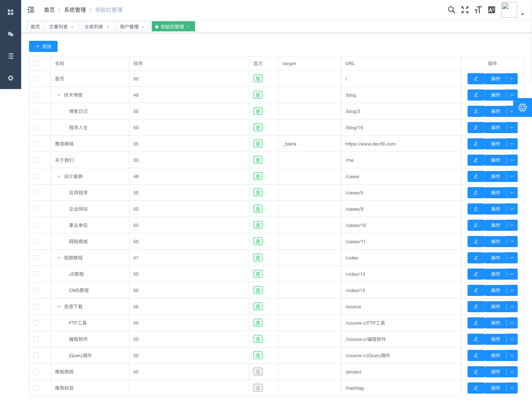Collapse the 技术博客 tree row

pos(59,95)
